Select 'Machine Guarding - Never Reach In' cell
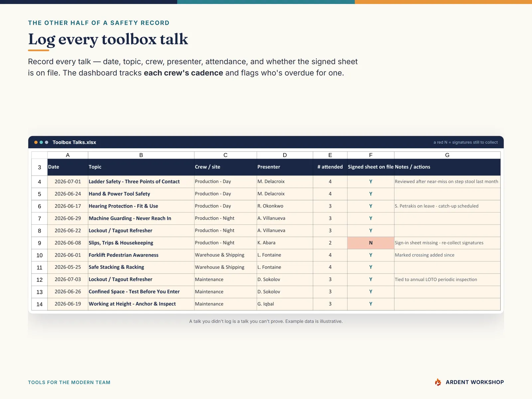This screenshot has height=399, width=532. point(141,218)
